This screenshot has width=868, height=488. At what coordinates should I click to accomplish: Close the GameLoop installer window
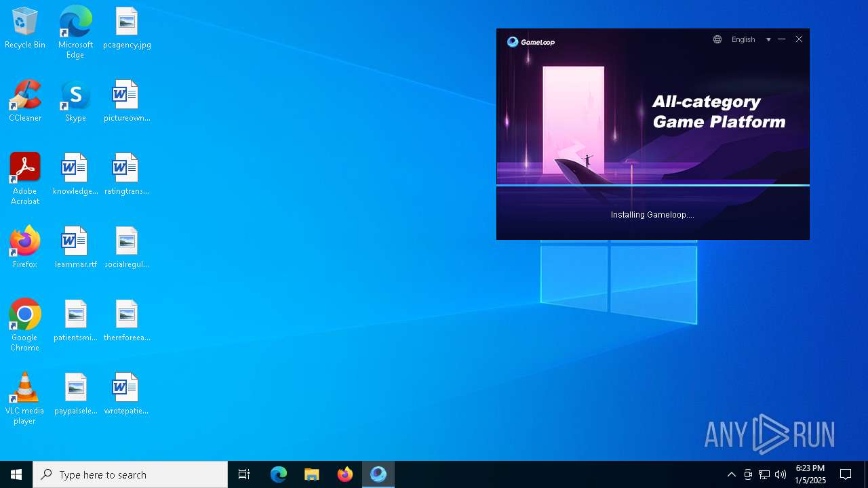800,39
